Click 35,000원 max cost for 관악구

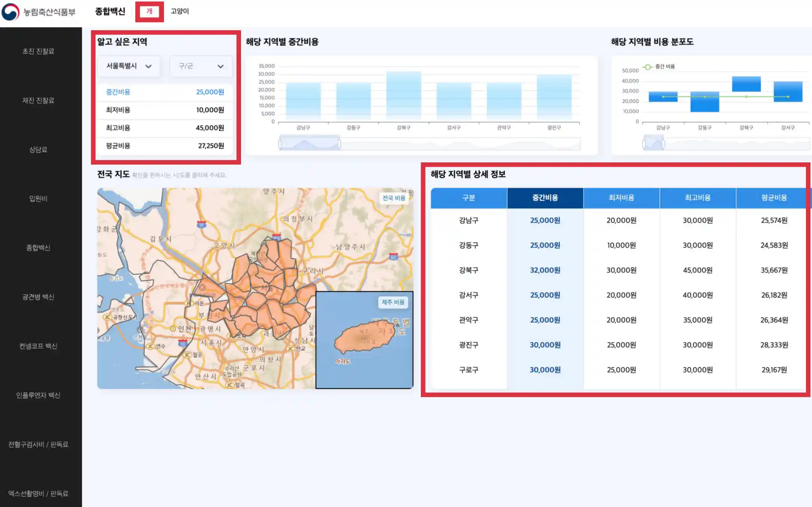[x=698, y=320]
